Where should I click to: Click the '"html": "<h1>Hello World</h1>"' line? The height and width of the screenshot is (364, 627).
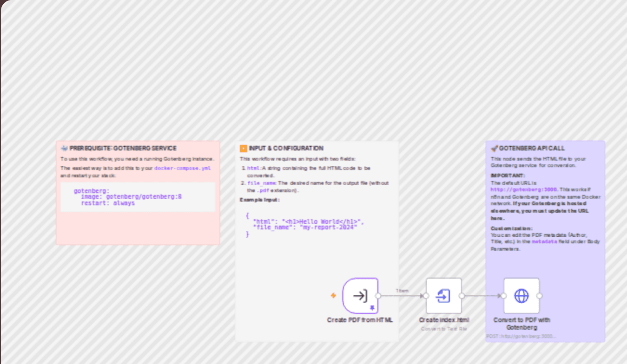308,222
